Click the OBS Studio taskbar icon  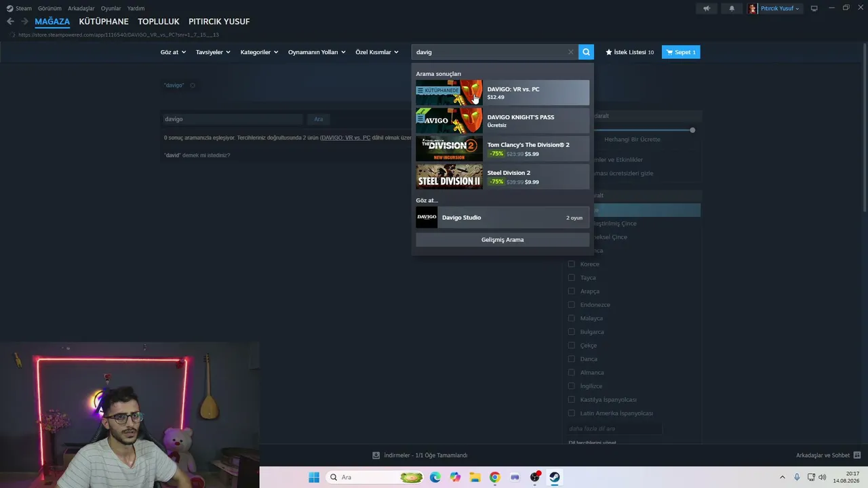click(x=535, y=477)
